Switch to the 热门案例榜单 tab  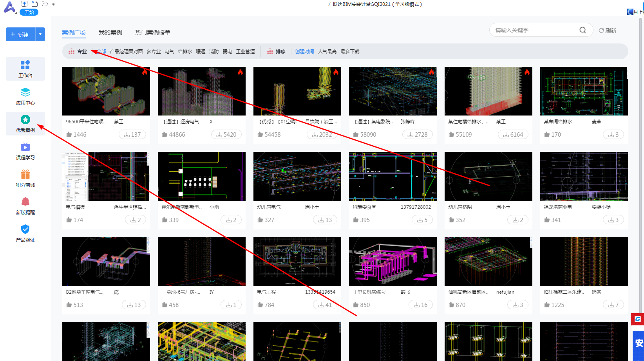click(153, 32)
